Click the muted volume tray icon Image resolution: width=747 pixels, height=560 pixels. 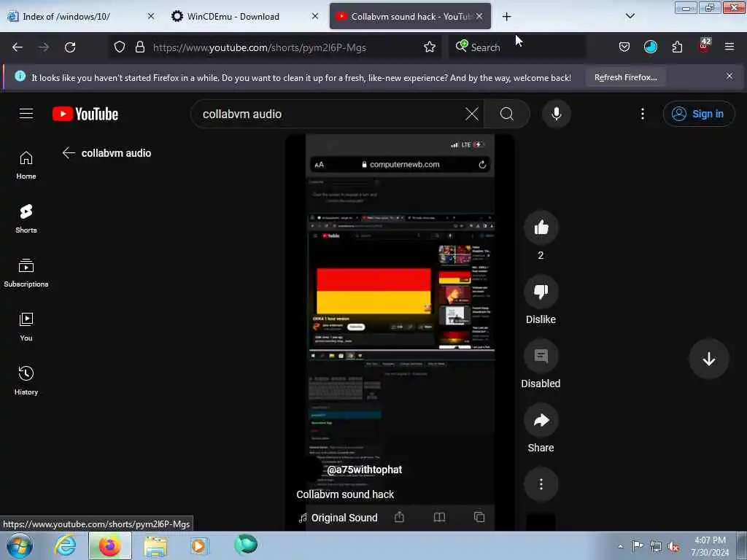pyautogui.click(x=673, y=546)
